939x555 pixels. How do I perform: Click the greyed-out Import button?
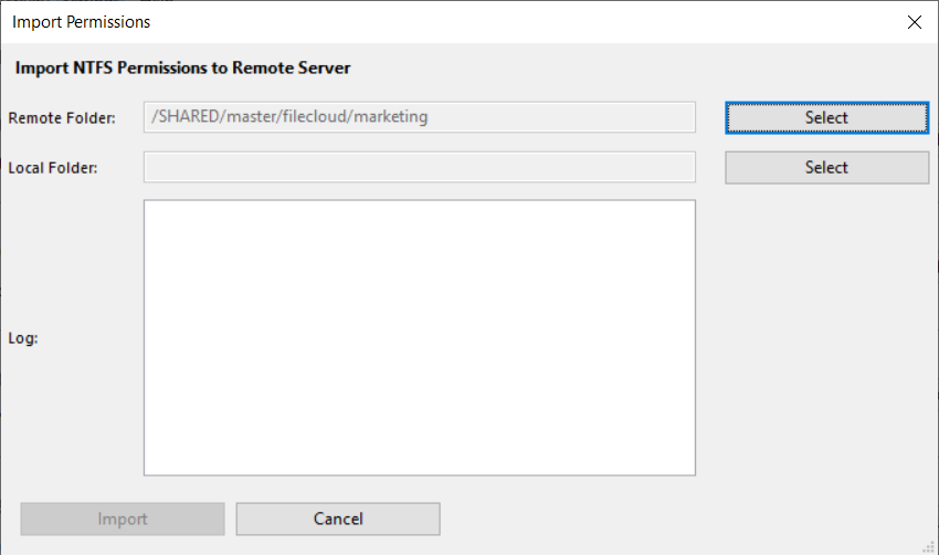tap(122, 518)
